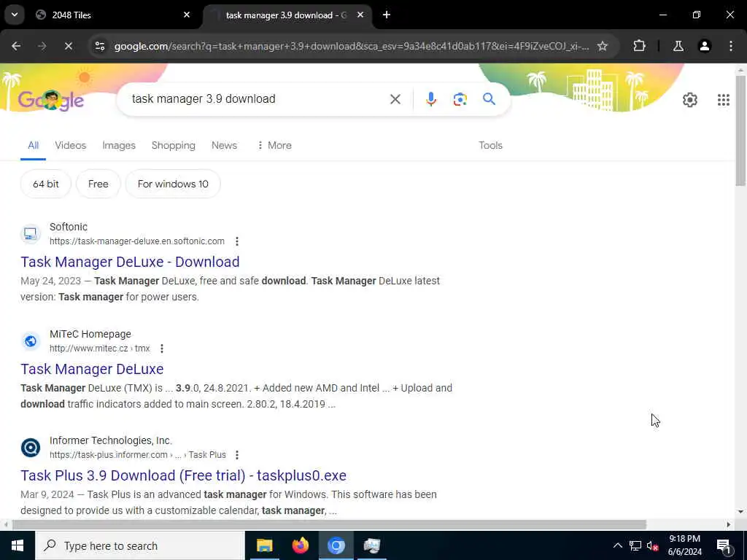Open site information icon in address bar
747x560 pixels.
tap(100, 46)
